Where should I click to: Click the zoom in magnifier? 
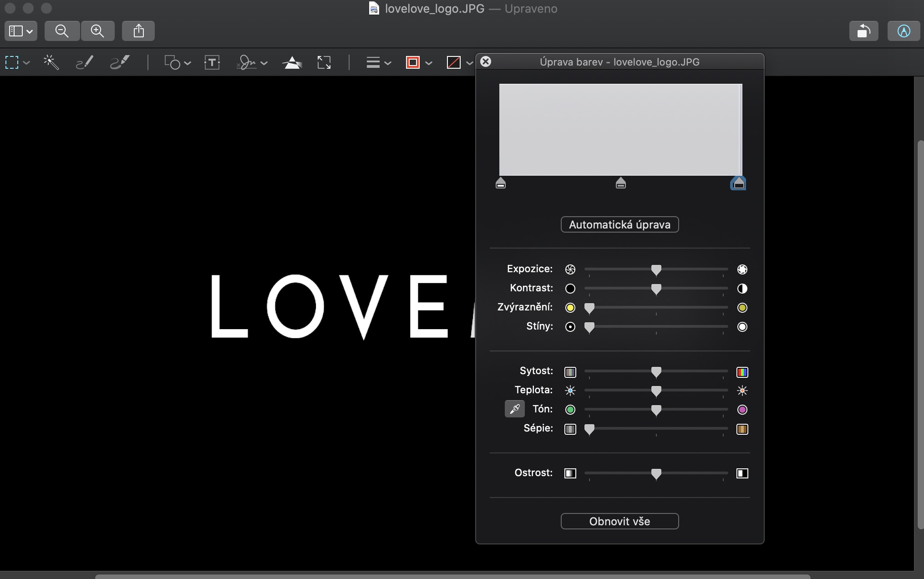[x=97, y=31]
